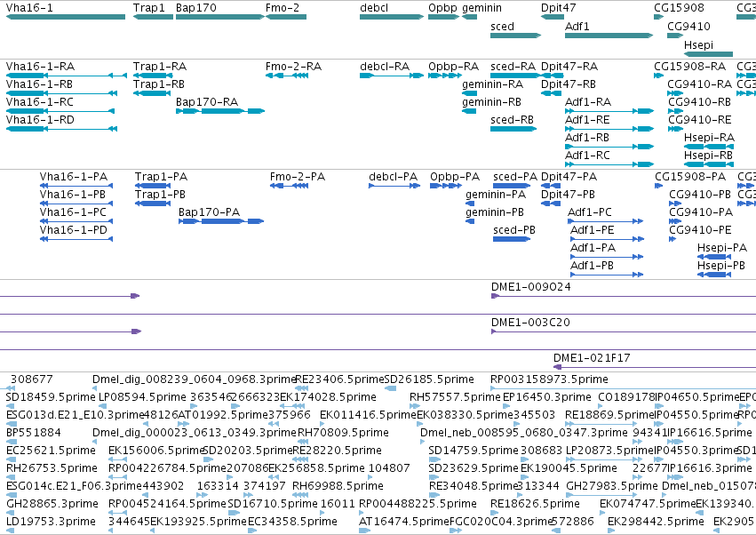Click the Adf1-RE transcript label
756x535 pixels.
tap(587, 120)
